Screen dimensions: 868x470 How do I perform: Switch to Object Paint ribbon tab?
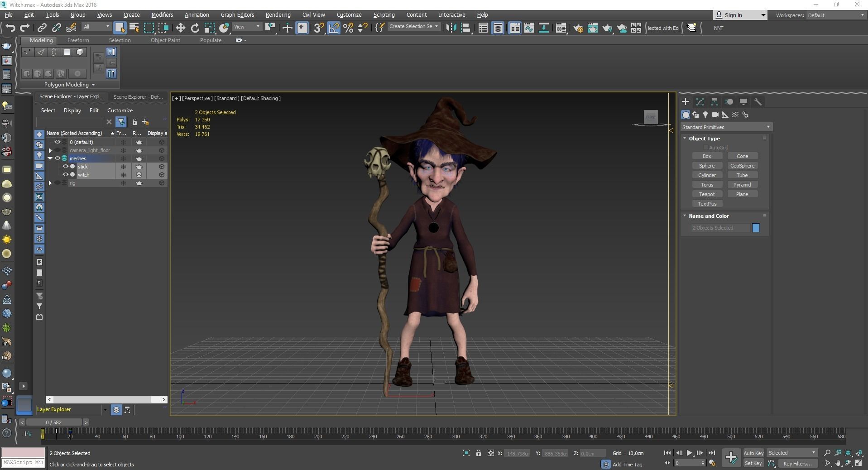(165, 40)
